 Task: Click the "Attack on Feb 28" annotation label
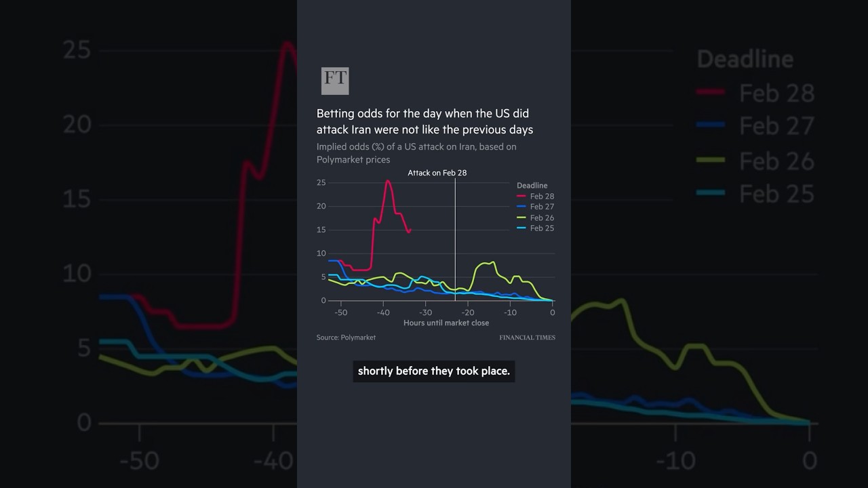(x=437, y=173)
